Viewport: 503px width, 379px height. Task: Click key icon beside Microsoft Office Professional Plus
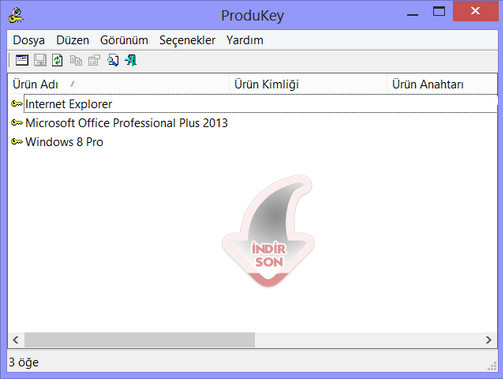tap(17, 123)
